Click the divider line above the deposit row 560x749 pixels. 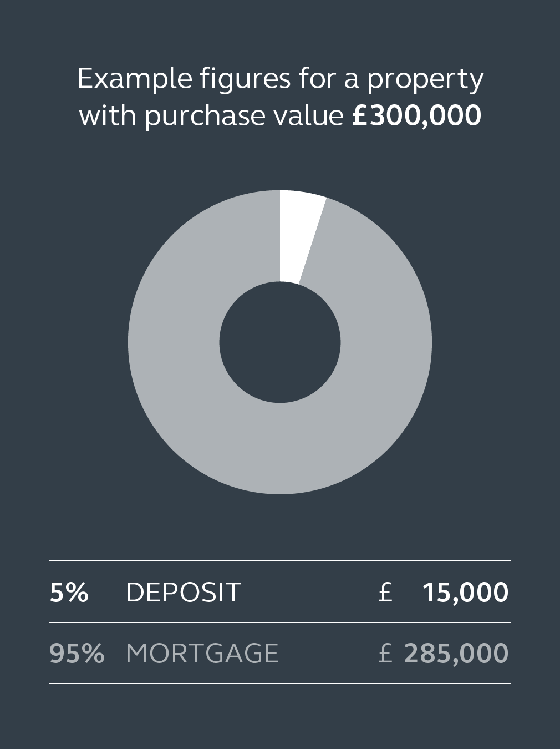coord(280,561)
